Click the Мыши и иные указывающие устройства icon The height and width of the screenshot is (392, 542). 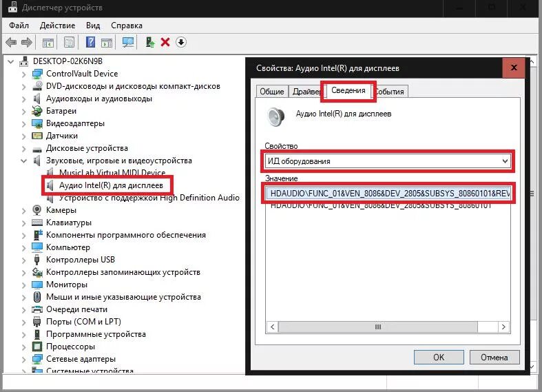tap(37, 297)
